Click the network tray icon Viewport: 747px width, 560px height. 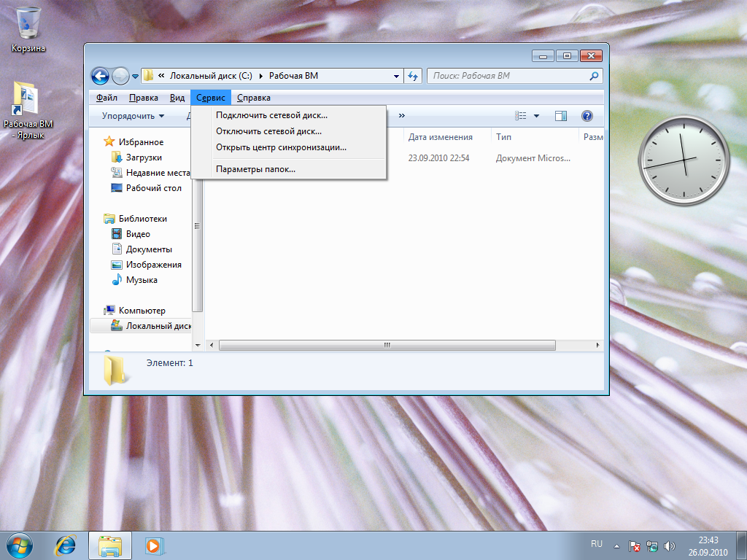click(651, 546)
